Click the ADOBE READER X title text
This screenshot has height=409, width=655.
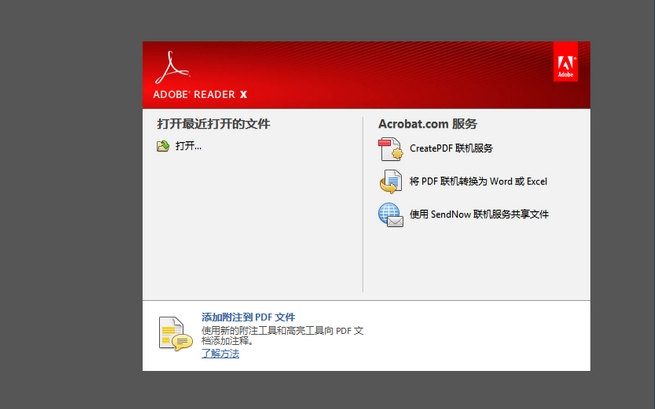(x=200, y=95)
